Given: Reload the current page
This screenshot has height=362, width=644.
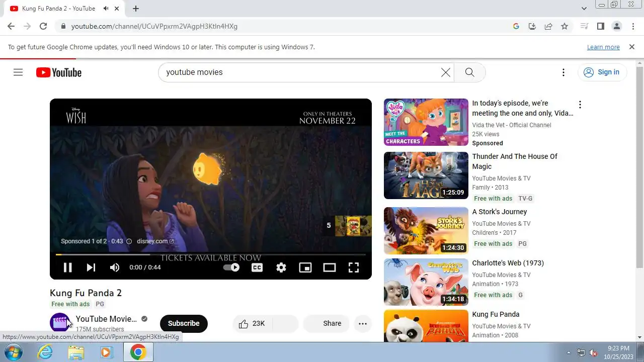Looking at the screenshot, I should [x=43, y=26].
